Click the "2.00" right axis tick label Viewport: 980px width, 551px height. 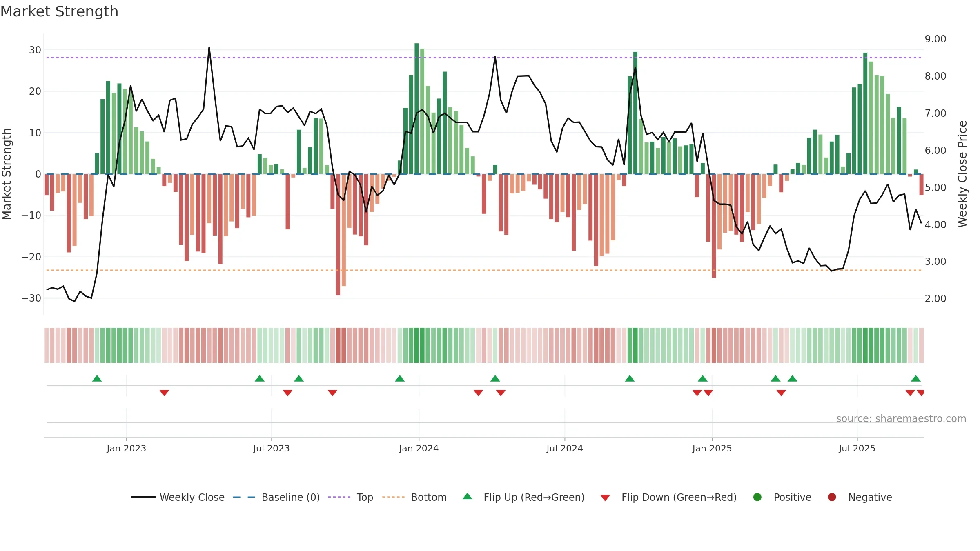(x=935, y=299)
